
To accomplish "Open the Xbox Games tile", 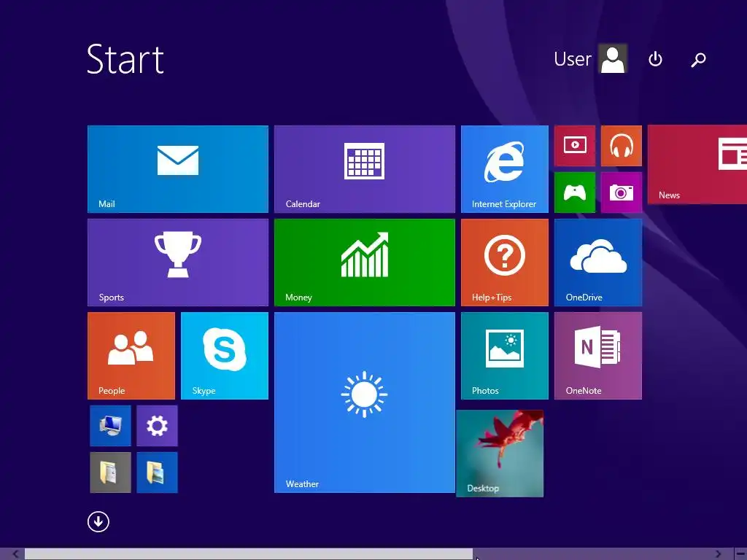I will (575, 192).
